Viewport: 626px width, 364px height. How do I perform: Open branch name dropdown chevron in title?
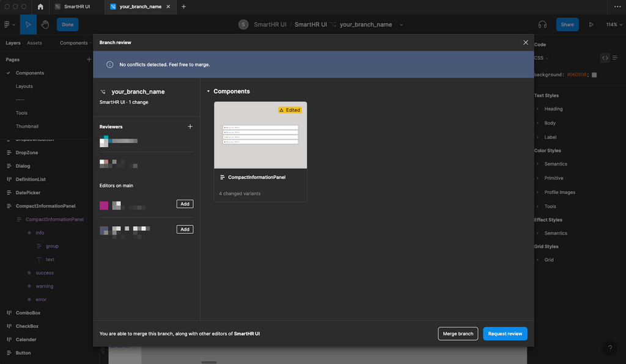tap(401, 25)
